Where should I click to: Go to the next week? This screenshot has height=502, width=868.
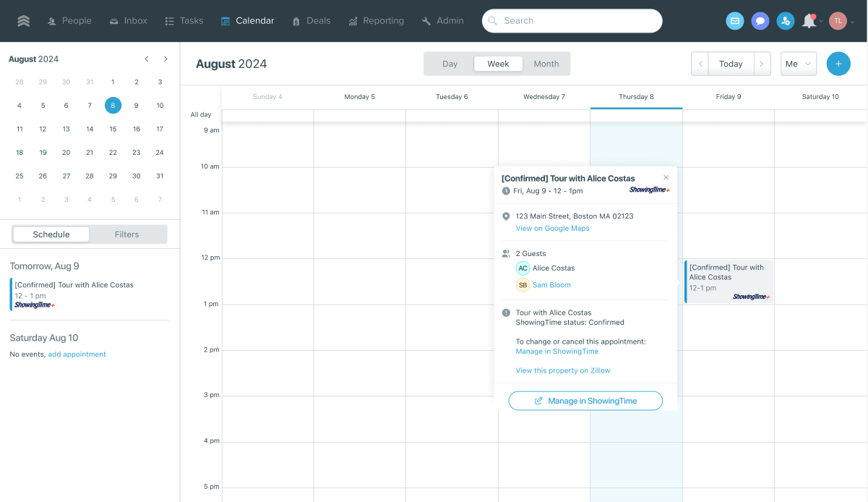(x=762, y=64)
